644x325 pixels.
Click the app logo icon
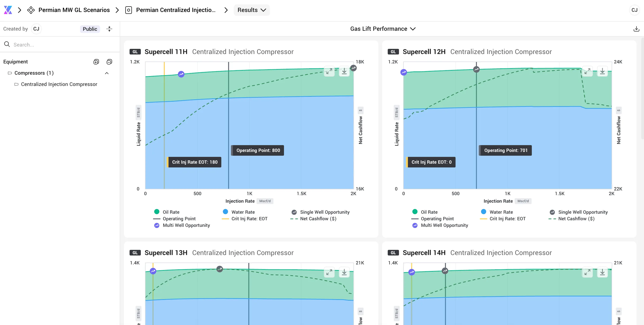coord(8,10)
